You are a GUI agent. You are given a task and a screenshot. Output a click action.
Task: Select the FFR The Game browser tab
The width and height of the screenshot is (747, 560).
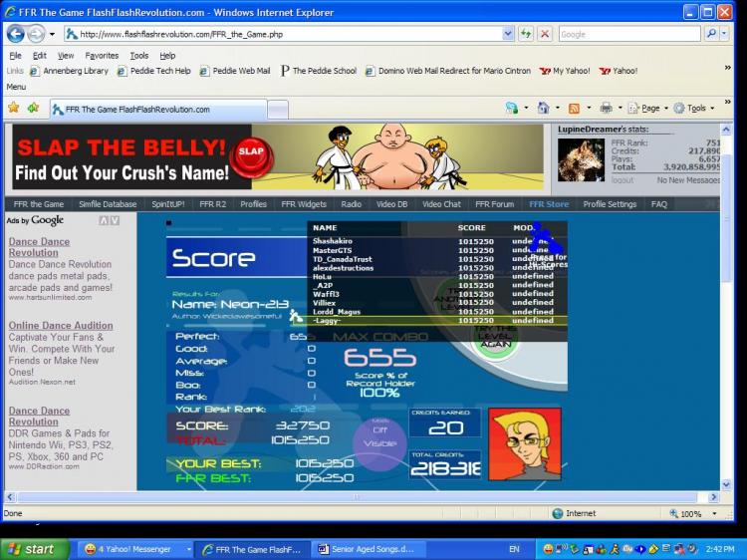(x=158, y=110)
